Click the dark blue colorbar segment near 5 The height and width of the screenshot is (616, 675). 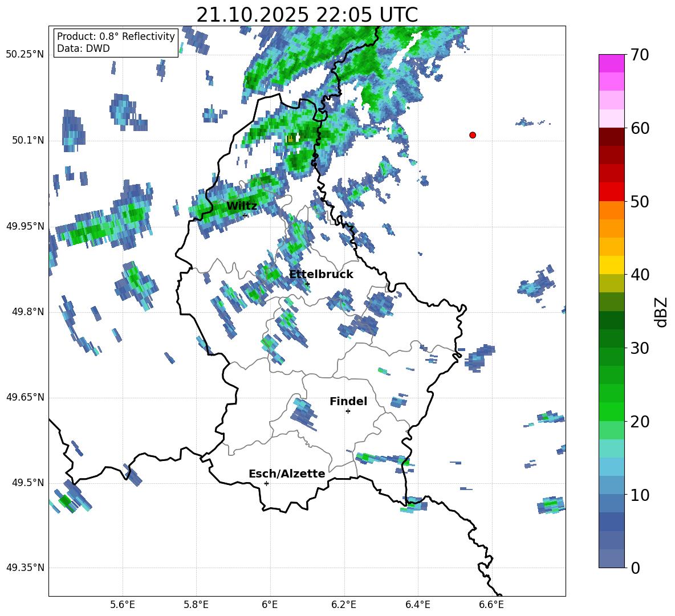[612, 521]
